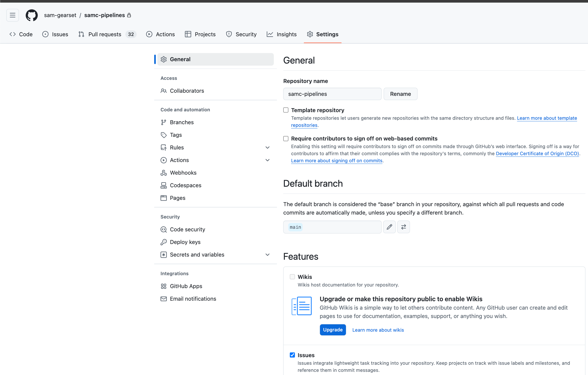
Task: Click the GitHub Octocat logo
Action: tap(31, 15)
